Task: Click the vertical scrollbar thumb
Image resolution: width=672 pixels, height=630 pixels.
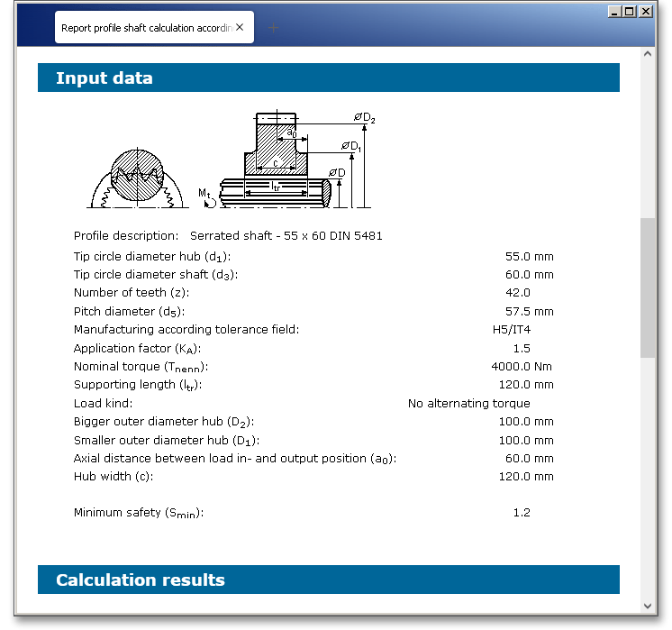Action: pyautogui.click(x=648, y=288)
